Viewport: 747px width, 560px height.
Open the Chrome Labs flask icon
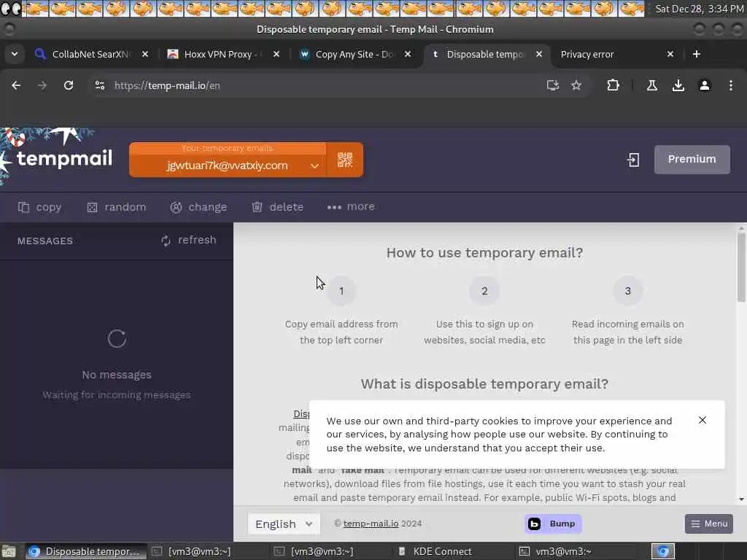point(651,85)
